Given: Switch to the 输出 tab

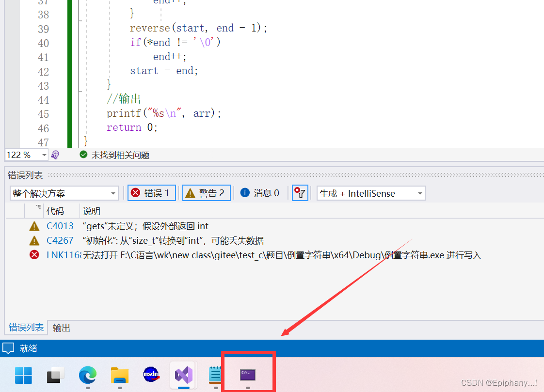Looking at the screenshot, I should tap(61, 328).
